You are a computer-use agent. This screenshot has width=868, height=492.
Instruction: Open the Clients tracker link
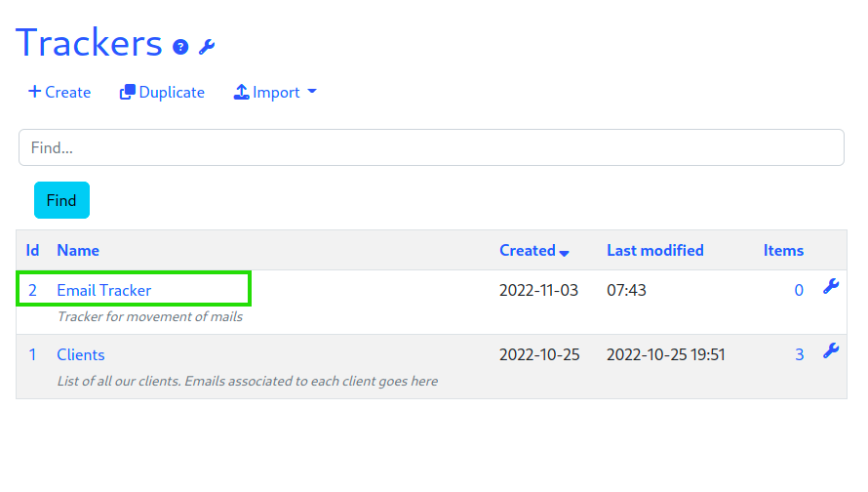[x=81, y=354]
